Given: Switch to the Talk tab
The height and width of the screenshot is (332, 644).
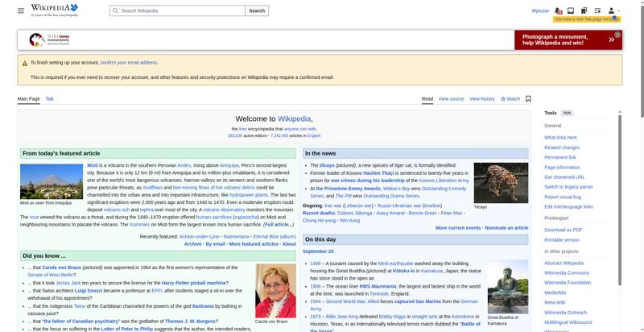Looking at the screenshot, I should 49,98.
